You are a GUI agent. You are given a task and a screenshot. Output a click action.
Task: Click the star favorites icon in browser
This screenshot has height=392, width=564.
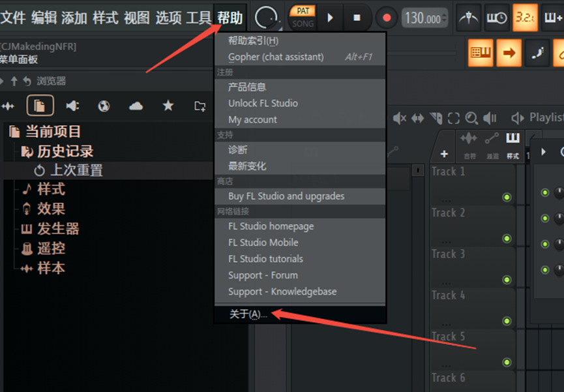tap(168, 106)
